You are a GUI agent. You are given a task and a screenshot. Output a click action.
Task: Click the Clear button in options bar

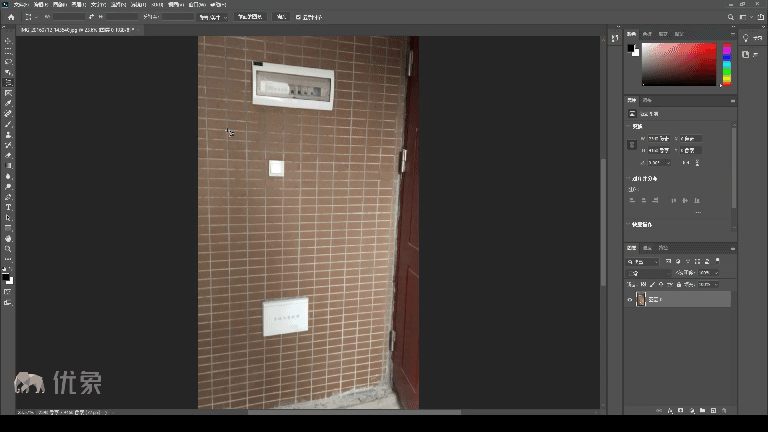point(280,17)
